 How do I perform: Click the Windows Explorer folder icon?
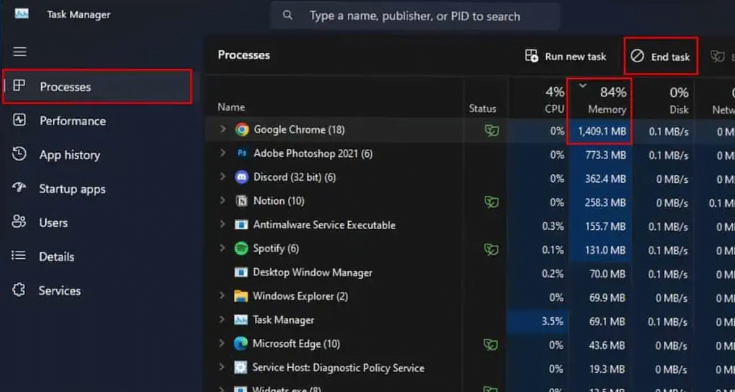tap(241, 296)
